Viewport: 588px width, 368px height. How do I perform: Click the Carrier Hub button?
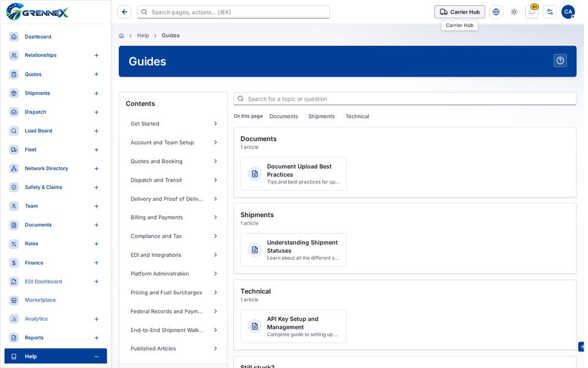tap(459, 12)
